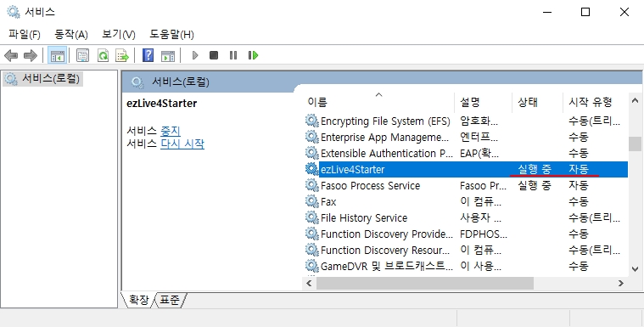Screen dimensions: 644x327
Task: Click the Forward arrow toolbar icon
Action: [x=31, y=55]
